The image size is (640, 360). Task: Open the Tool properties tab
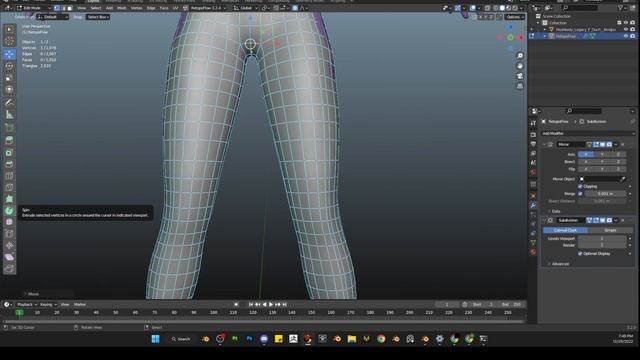pyautogui.click(x=533, y=122)
